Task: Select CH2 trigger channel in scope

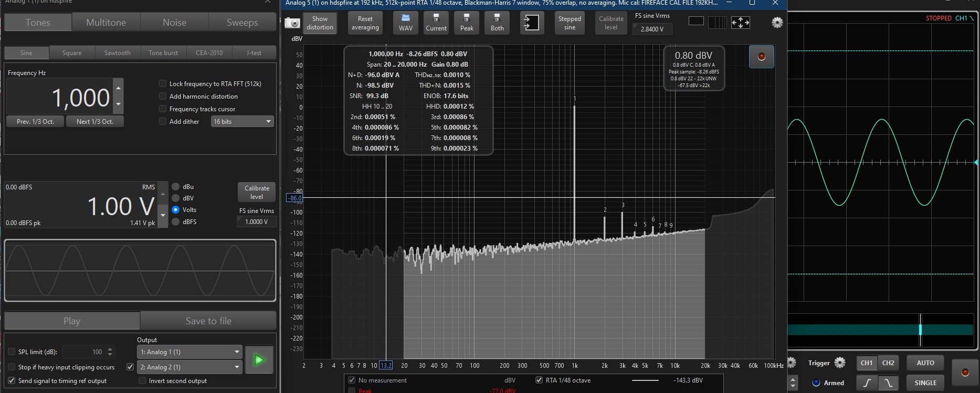Action: 888,363
